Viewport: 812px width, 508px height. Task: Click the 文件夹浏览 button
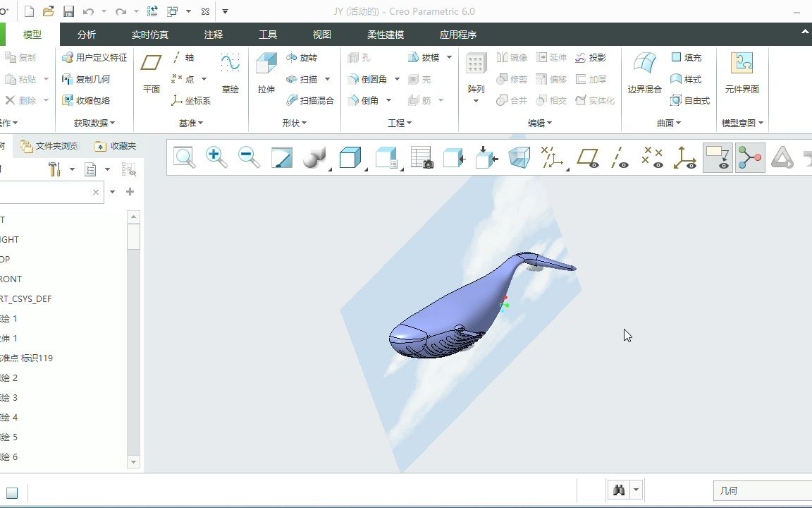point(51,145)
